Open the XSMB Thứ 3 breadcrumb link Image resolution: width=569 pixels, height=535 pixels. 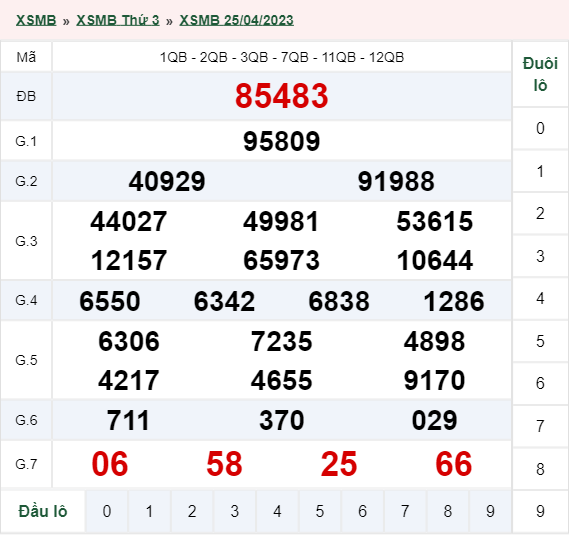pos(118,20)
